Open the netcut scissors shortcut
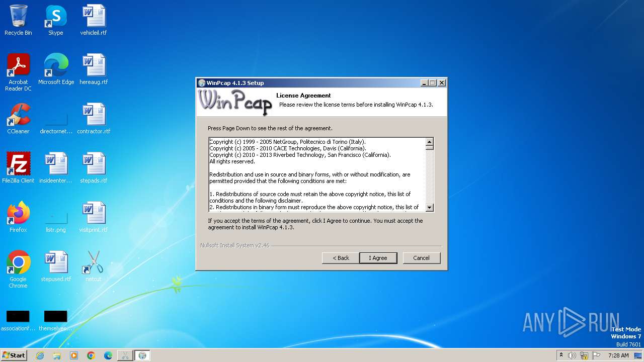Viewport: 644px width, 362px height. tap(94, 266)
